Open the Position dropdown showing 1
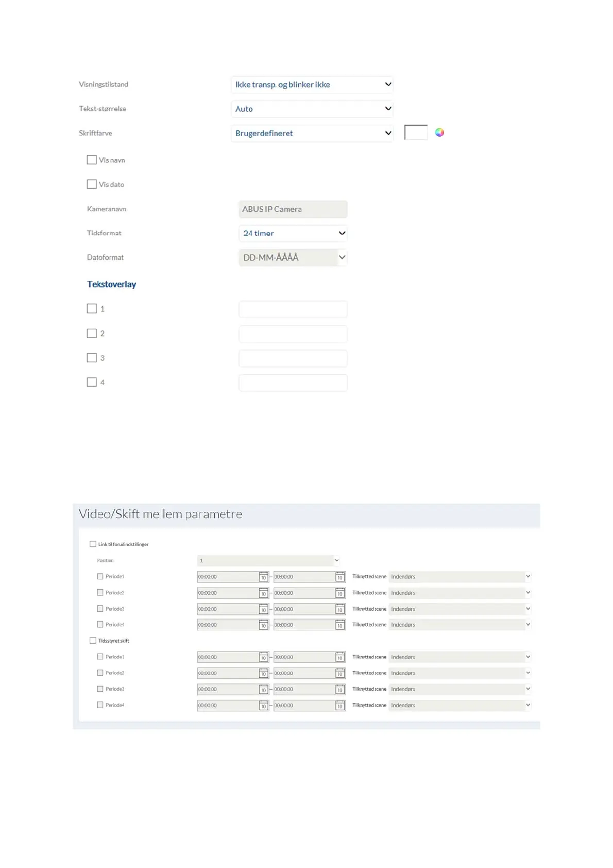 coord(268,560)
